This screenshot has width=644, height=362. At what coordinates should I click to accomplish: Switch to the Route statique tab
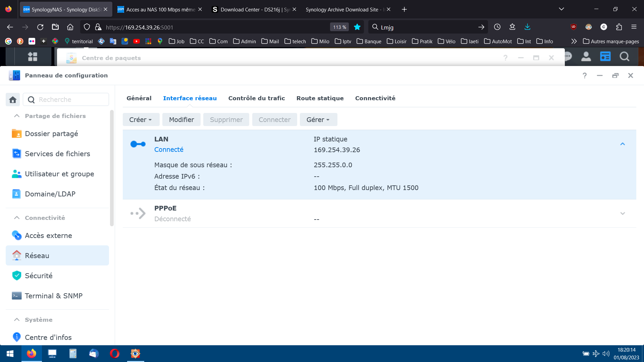pyautogui.click(x=320, y=98)
